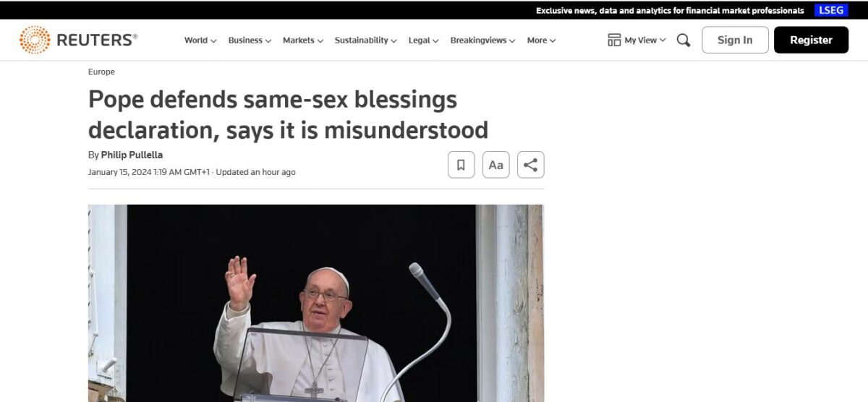
Task: Save article with the bookmark icon
Action: (x=461, y=165)
